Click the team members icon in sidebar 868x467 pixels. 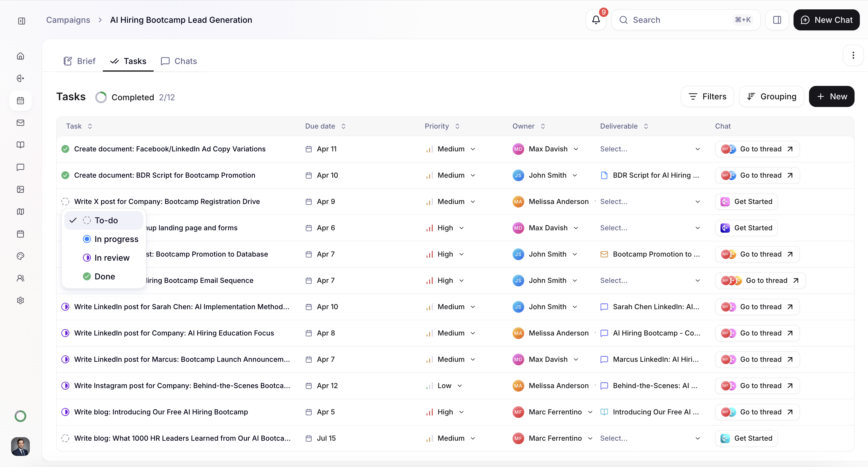point(20,278)
